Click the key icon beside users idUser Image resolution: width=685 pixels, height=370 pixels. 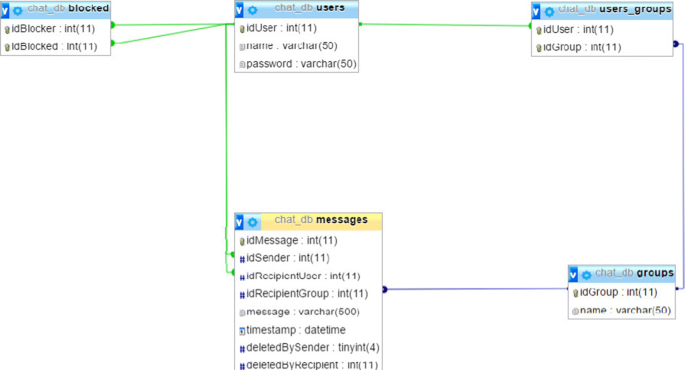click(x=242, y=29)
